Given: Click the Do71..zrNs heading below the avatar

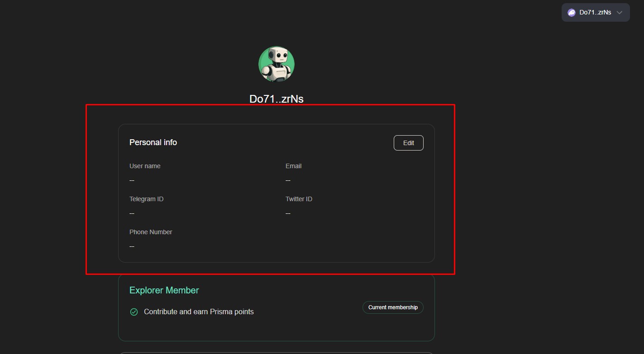Looking at the screenshot, I should [x=277, y=99].
